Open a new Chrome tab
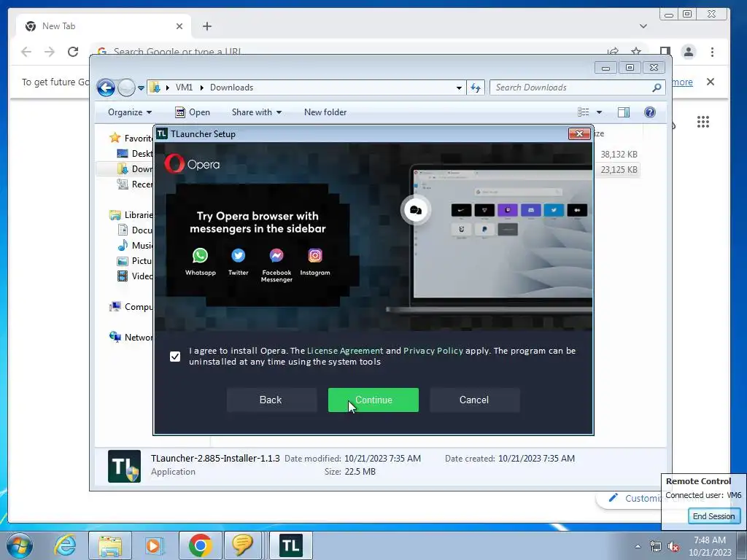The width and height of the screenshot is (747, 560). tap(206, 26)
